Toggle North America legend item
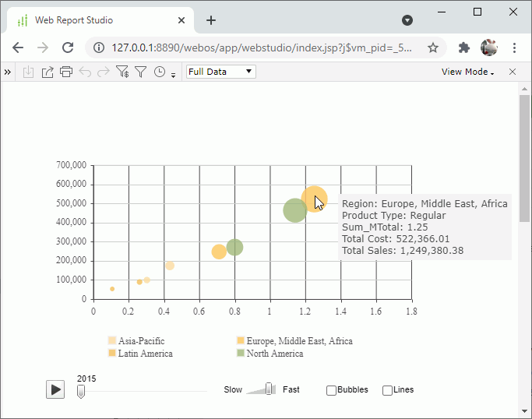 coord(269,354)
